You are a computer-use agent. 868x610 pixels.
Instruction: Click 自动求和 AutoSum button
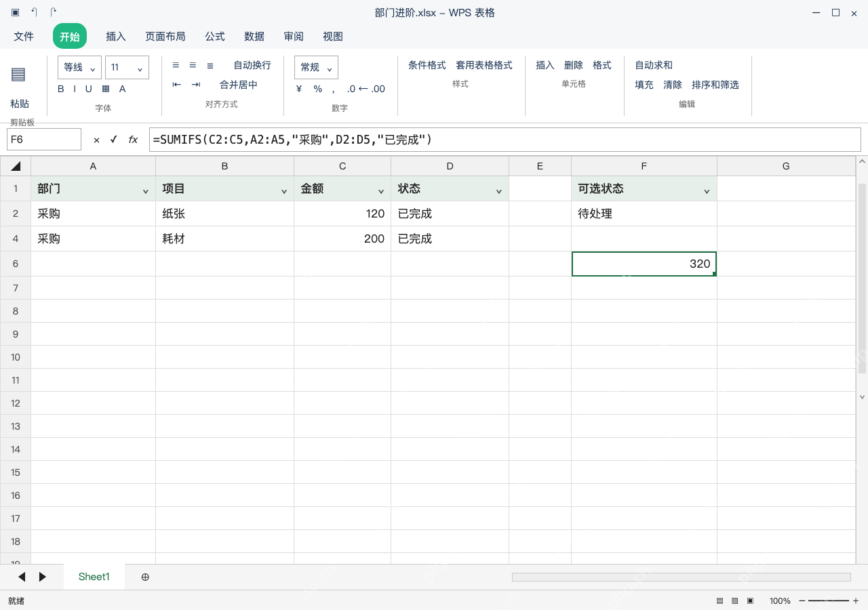pyautogui.click(x=654, y=65)
